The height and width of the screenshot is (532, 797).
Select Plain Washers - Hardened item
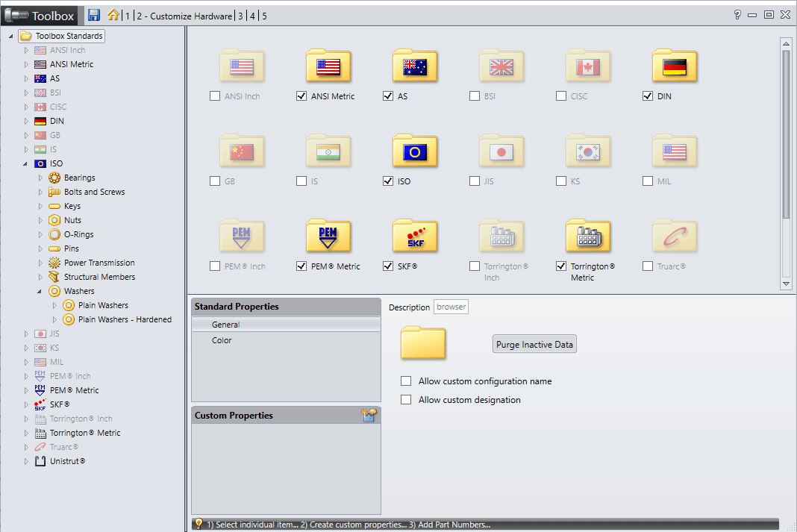pyautogui.click(x=125, y=319)
